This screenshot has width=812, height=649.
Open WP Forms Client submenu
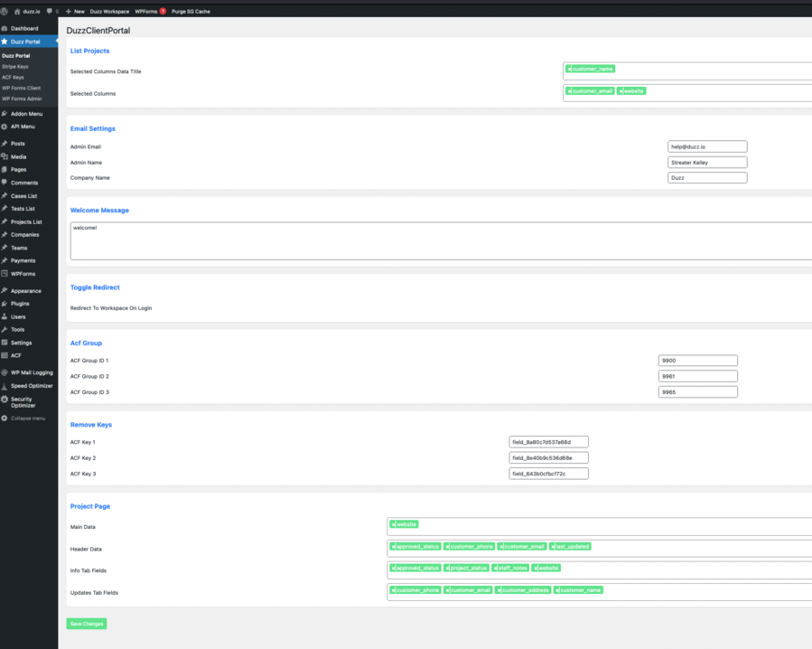pyautogui.click(x=22, y=88)
